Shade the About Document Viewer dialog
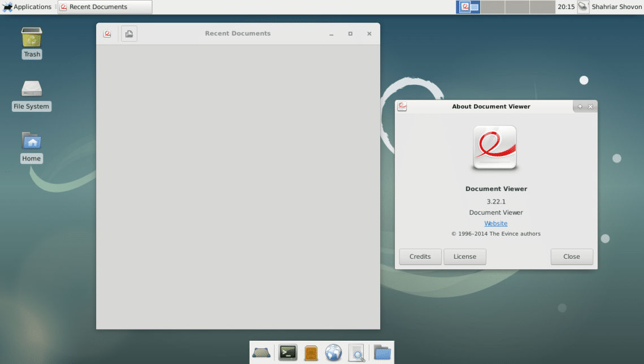This screenshot has height=364, width=644. pos(580,106)
